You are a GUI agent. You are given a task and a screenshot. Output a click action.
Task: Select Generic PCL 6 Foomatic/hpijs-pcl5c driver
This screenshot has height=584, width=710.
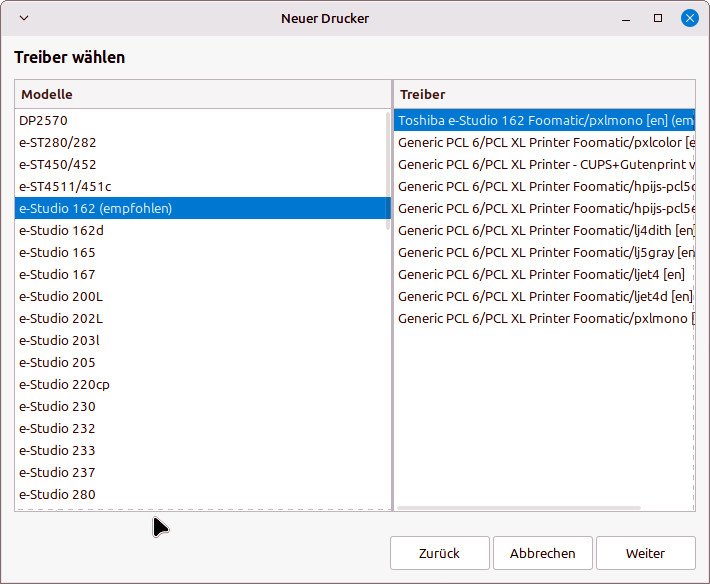click(544, 187)
